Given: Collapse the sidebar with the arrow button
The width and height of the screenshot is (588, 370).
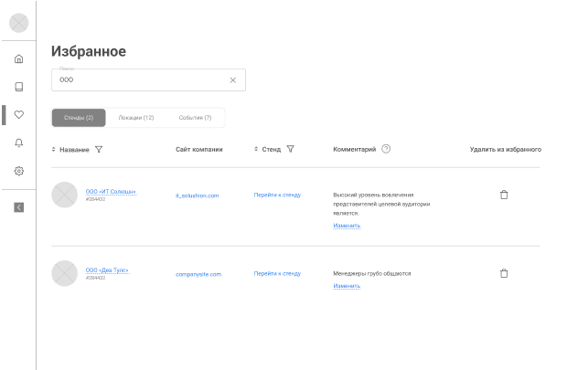Looking at the screenshot, I should [19, 206].
